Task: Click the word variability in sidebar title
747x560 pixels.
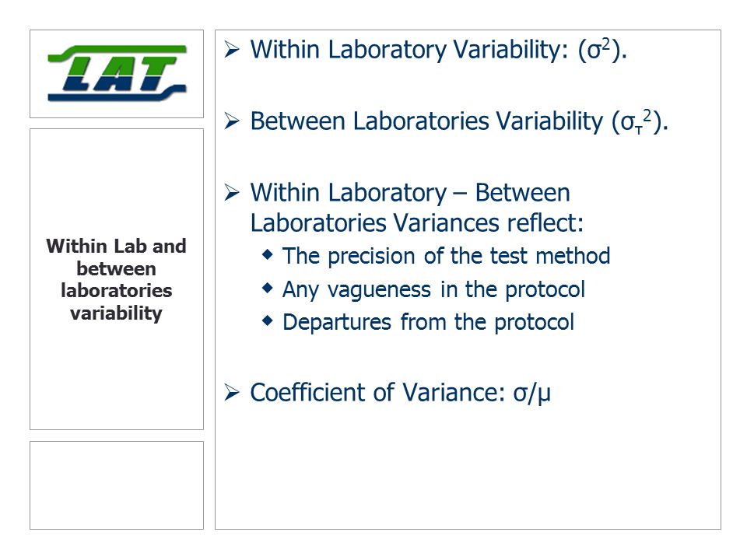Action: [116, 313]
